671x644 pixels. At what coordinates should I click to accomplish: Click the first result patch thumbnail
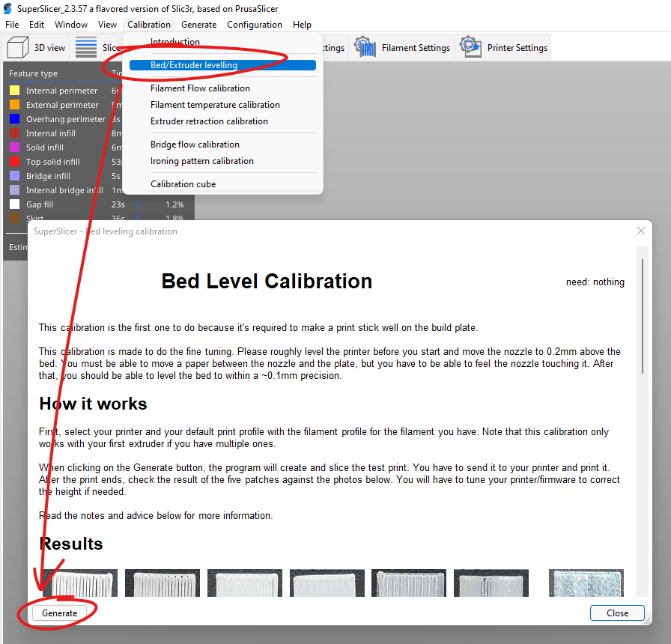[x=80, y=583]
